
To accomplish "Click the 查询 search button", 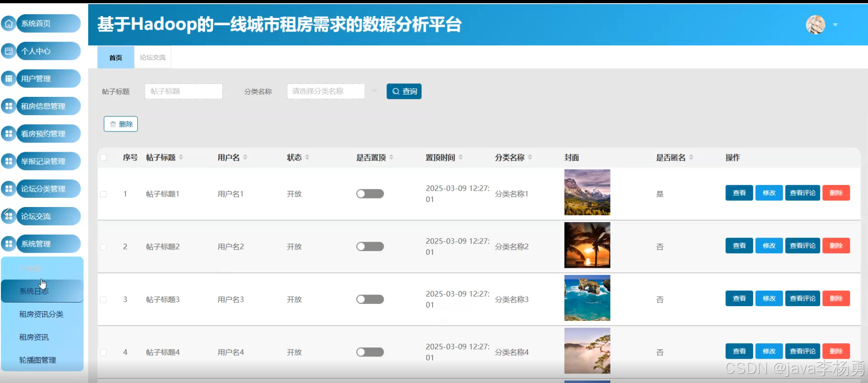I will tap(404, 91).
